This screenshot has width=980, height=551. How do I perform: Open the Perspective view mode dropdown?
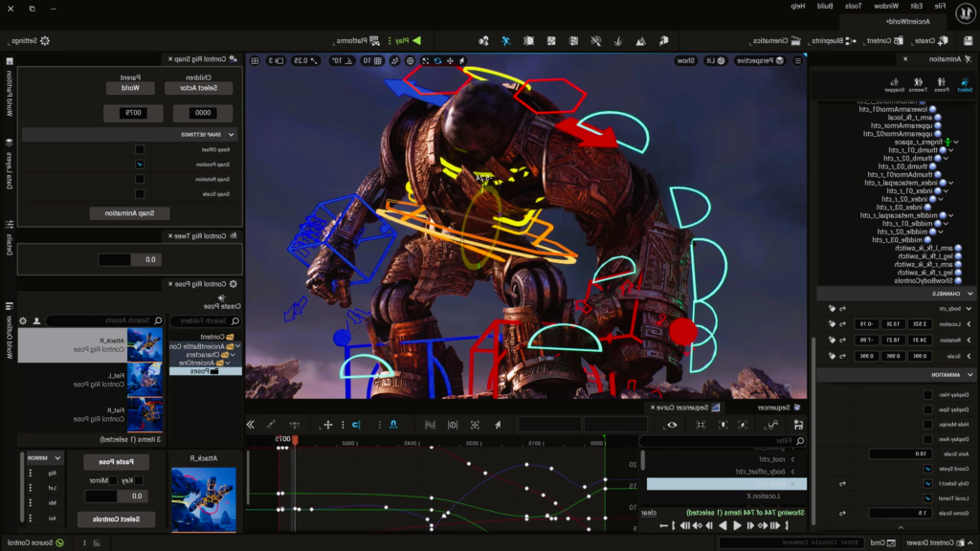[x=761, y=60]
